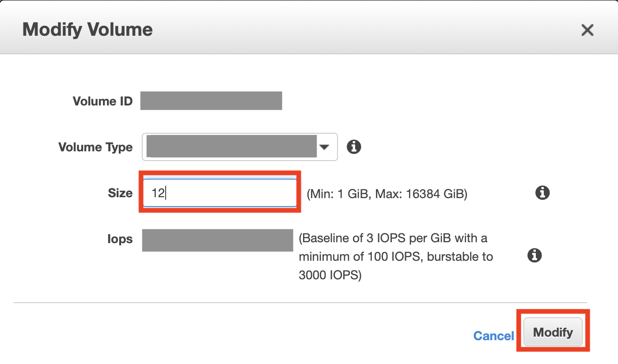The height and width of the screenshot is (364, 618).
Task: Click the '3000 IOPS)' hint text line
Action: click(330, 275)
